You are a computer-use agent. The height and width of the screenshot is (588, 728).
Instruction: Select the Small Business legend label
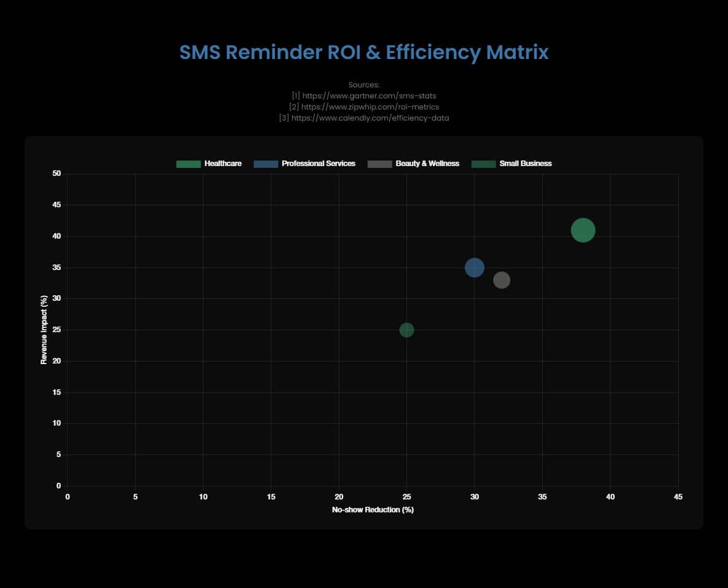[526, 164]
